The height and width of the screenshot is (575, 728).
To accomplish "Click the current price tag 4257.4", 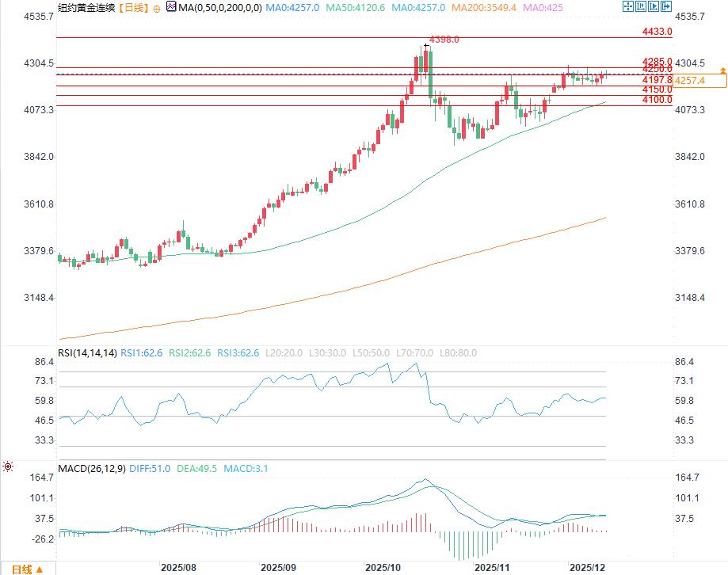I will click(689, 80).
